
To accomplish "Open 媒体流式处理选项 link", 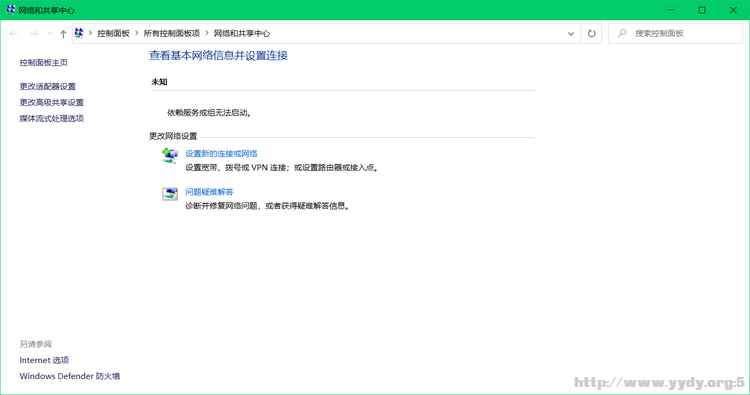I will coord(52,118).
